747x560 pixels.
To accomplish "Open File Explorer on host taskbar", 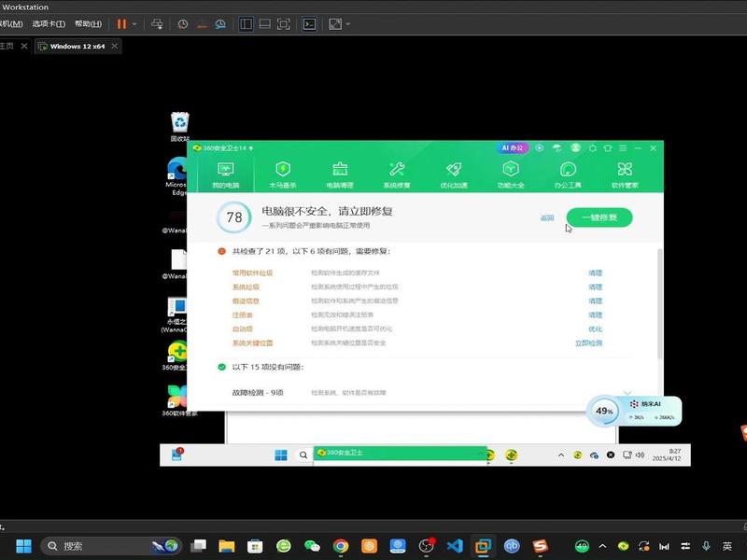I will [x=227, y=546].
